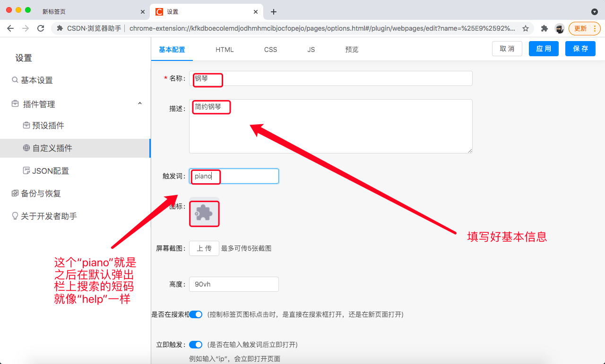Open the Chrome extensions puzzle icon
Screen dimensions: 605x364
(x=544, y=28)
